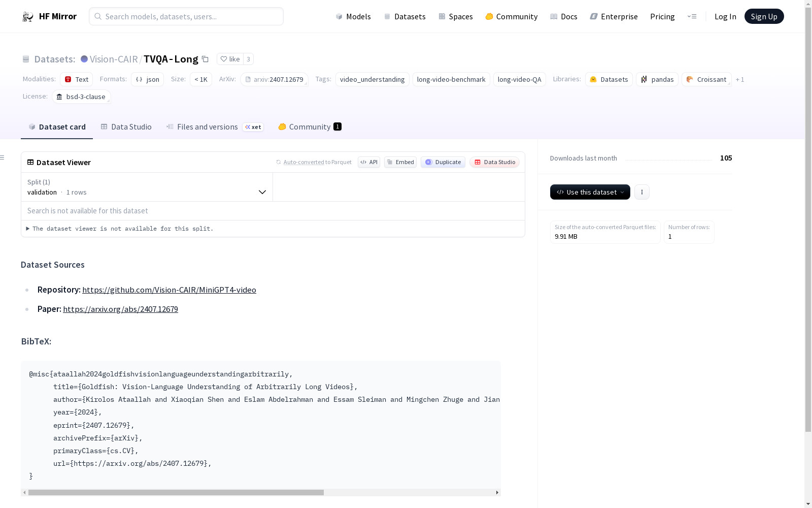Click the BibTeX scrollbar right arrow

pyautogui.click(x=497, y=492)
